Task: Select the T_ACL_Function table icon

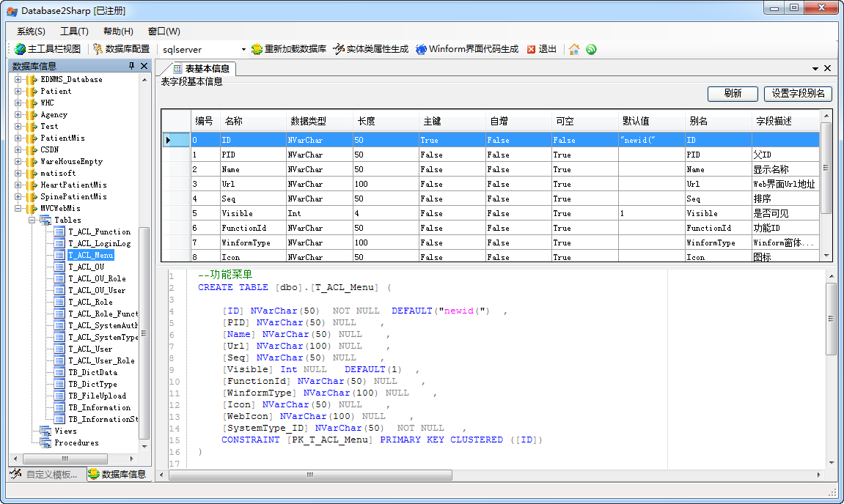Action: [59, 231]
